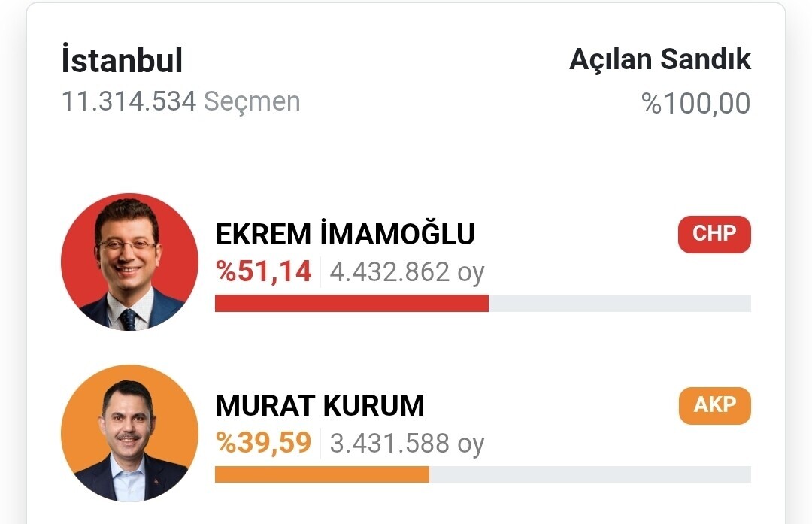Click the orange filled progress bar
Screen dimensions: 812x524
322,474
